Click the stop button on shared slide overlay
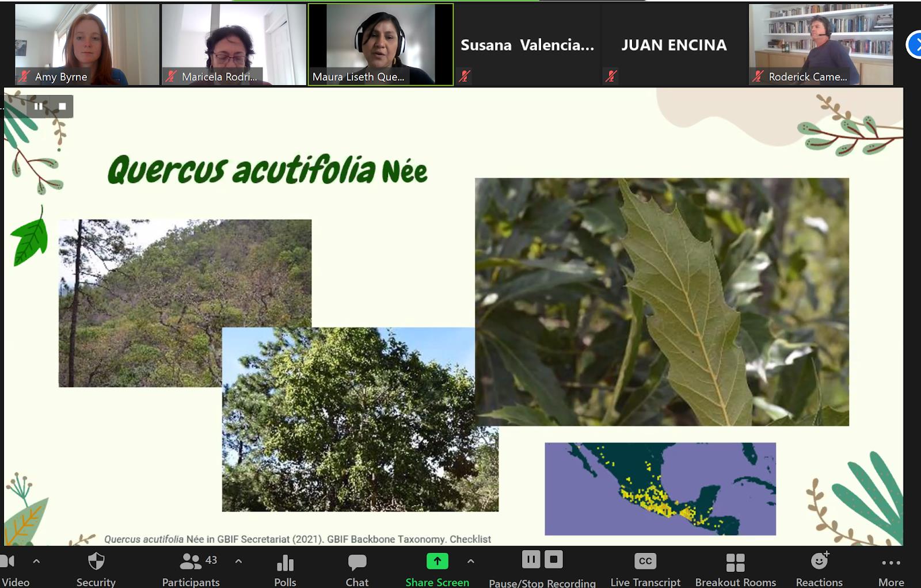Image resolution: width=921 pixels, height=588 pixels. point(62,106)
